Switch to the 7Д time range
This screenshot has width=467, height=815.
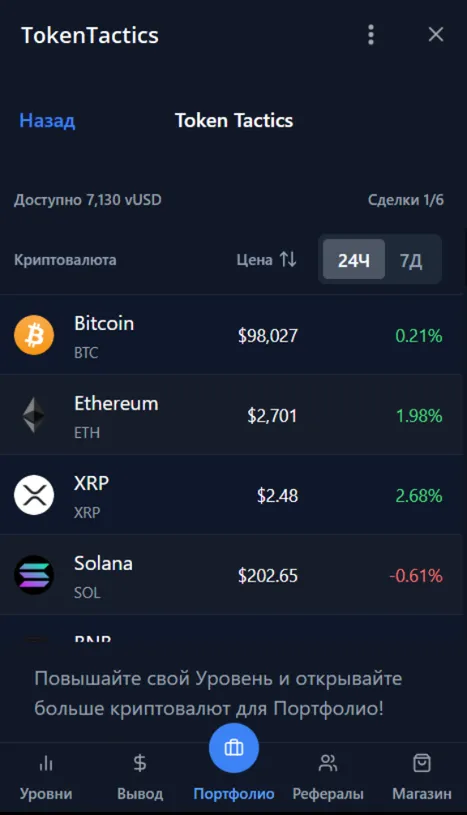pyautogui.click(x=411, y=259)
